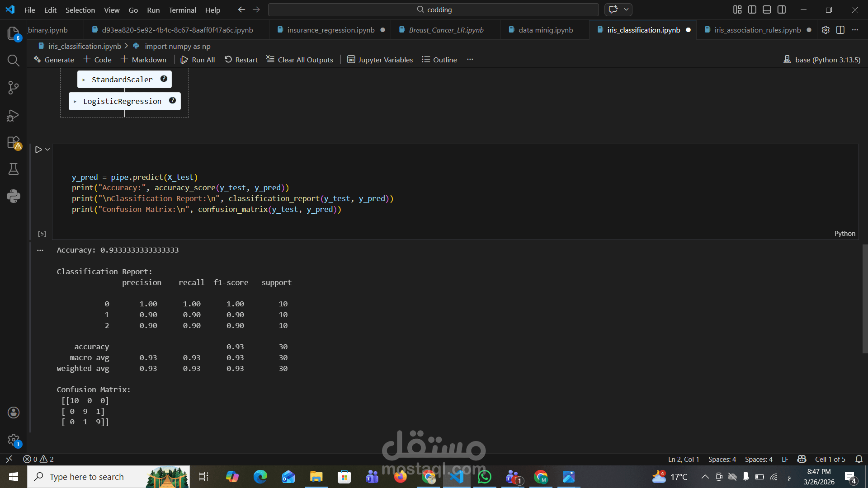Expand the StandardScaler estimator details
The height and width of the screenshot is (488, 868).
(122, 80)
